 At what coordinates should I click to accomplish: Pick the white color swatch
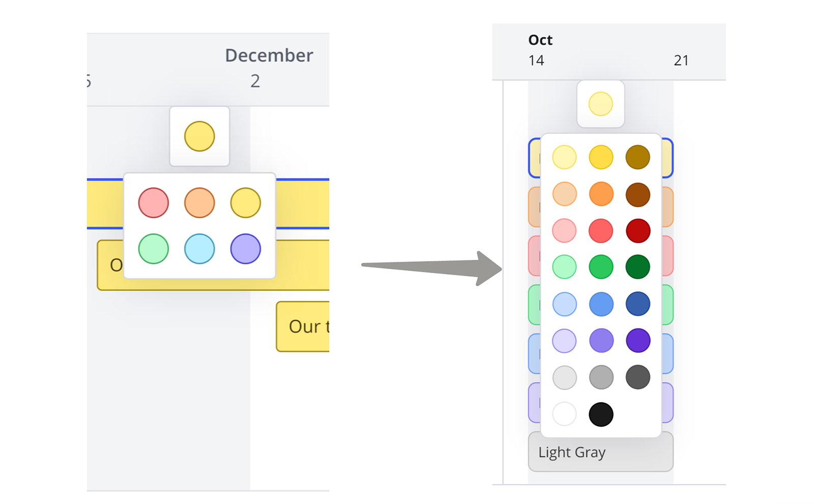pos(564,414)
